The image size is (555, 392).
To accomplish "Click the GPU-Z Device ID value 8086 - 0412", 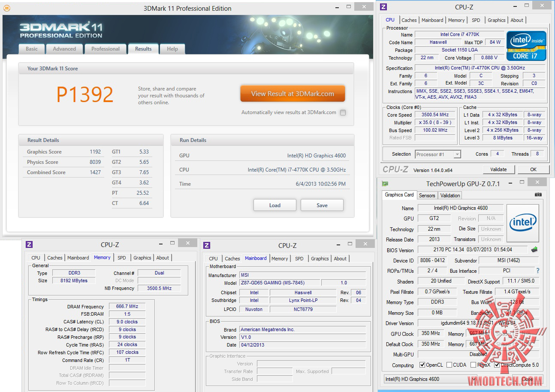I will coord(432,260).
